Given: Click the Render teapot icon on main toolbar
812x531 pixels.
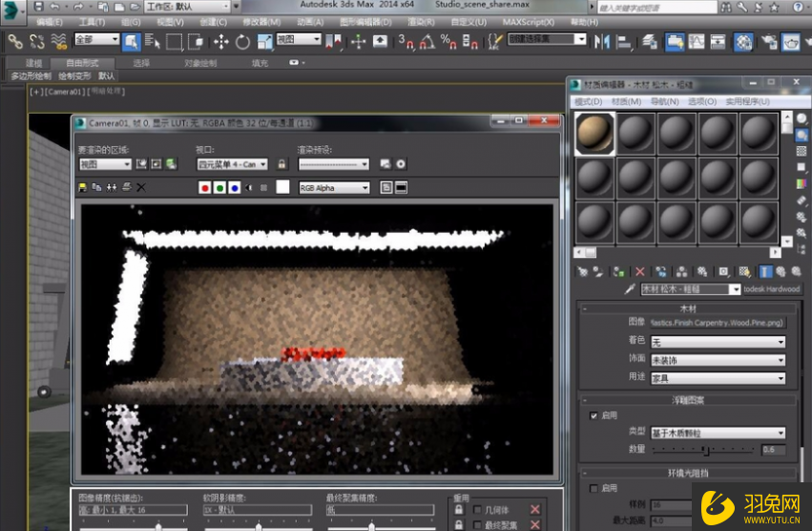Looking at the screenshot, I should pyautogui.click(x=790, y=41).
